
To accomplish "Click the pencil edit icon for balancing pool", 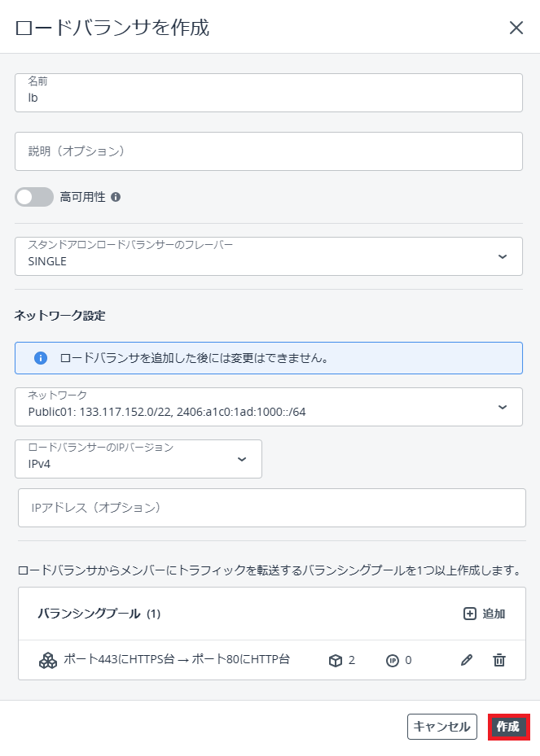I will (467, 660).
